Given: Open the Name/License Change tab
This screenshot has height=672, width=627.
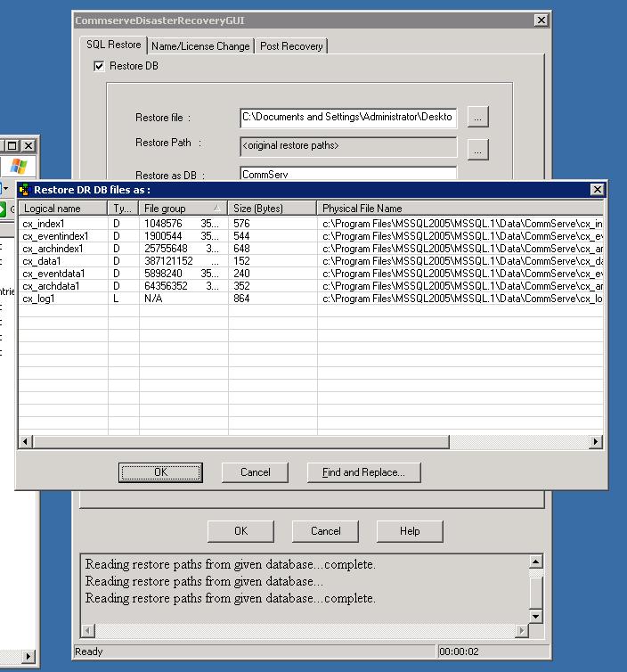Looking at the screenshot, I should [200, 46].
